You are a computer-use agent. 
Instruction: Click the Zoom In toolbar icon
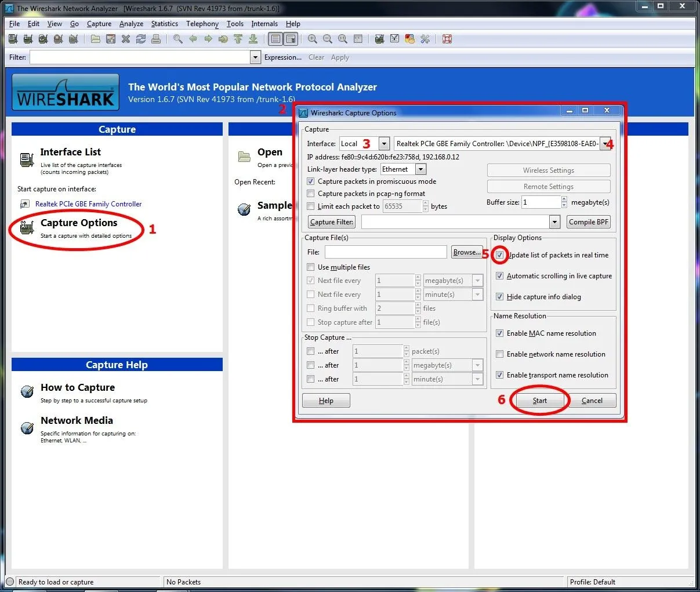click(313, 39)
